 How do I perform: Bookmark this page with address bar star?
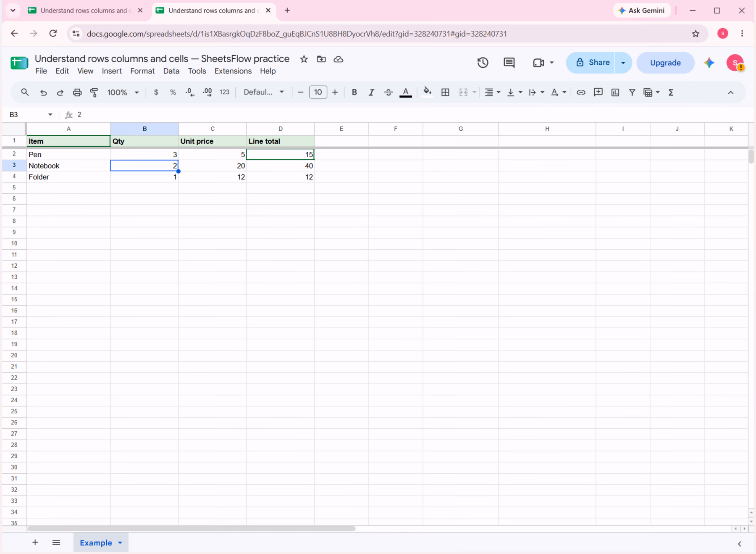(x=696, y=34)
